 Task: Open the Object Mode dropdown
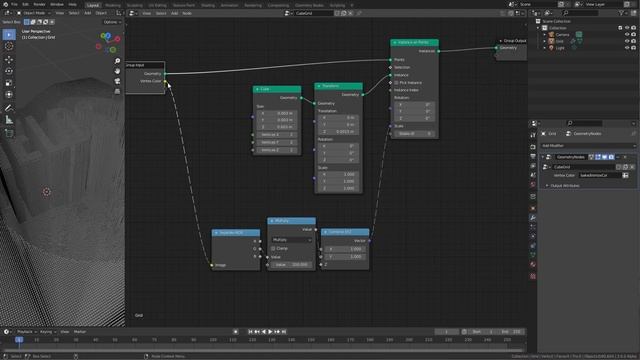[x=34, y=13]
